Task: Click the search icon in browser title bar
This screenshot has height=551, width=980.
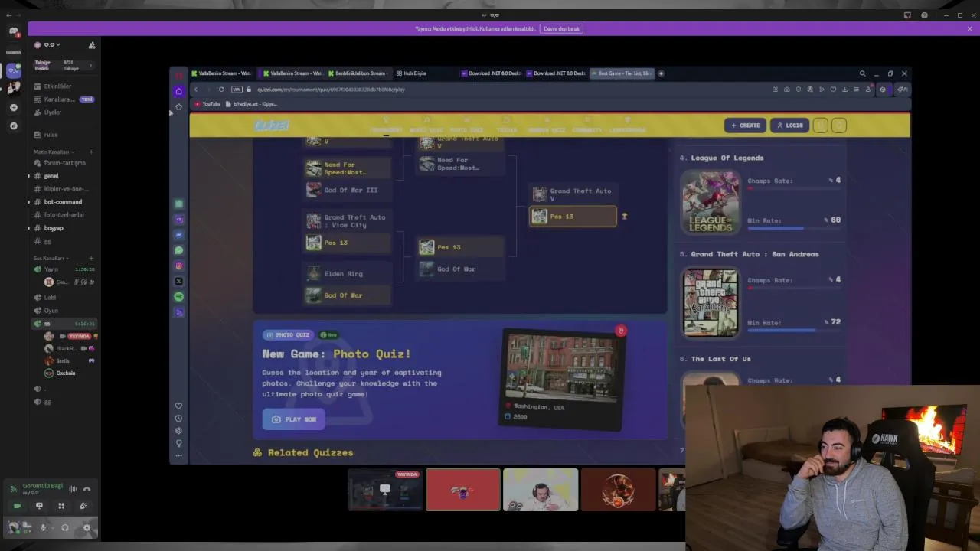Action: point(862,73)
